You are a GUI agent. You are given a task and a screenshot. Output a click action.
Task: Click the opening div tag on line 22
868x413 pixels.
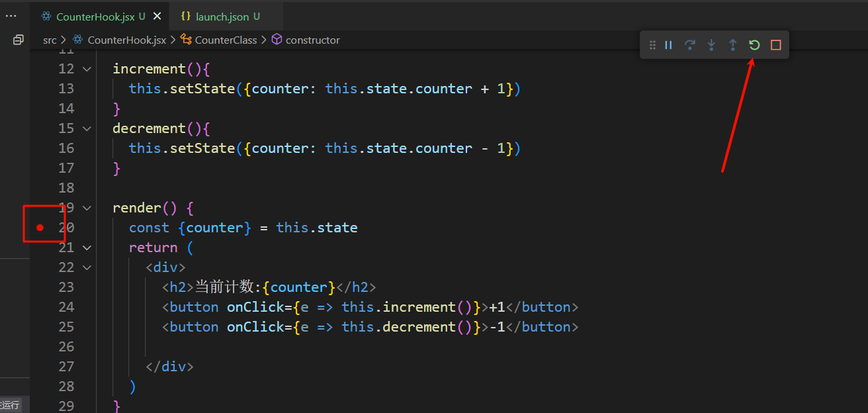pyautogui.click(x=166, y=267)
